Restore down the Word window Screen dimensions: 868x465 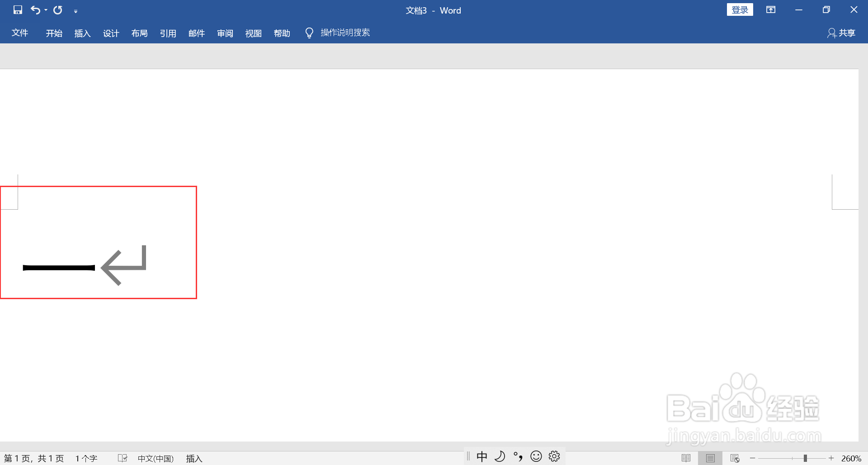pyautogui.click(x=826, y=10)
